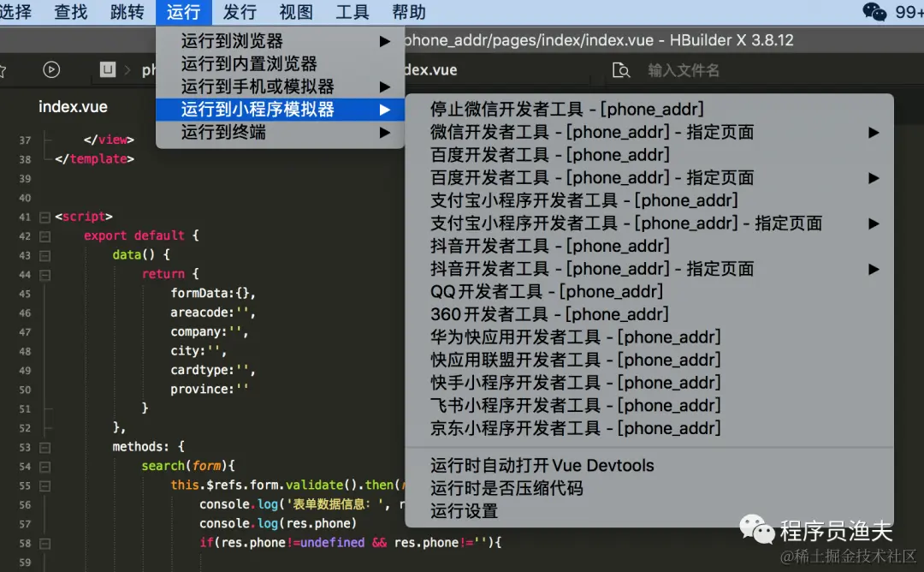Open the 帮助 menu

point(408,12)
